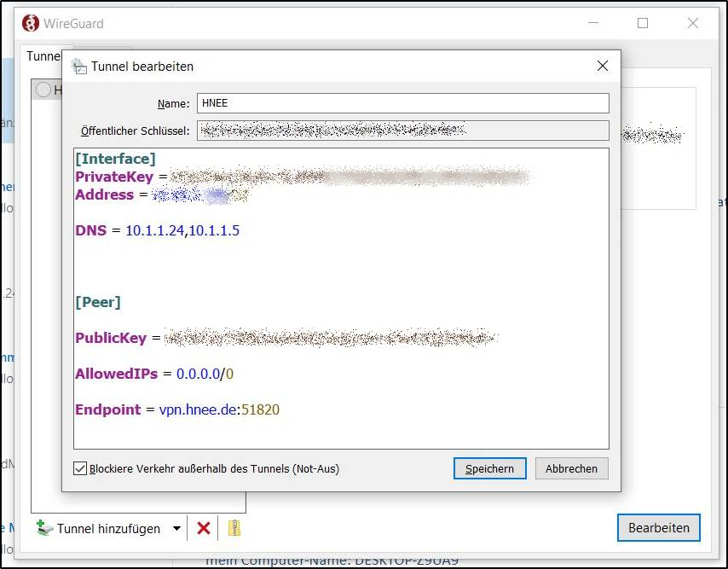Toggle Blockiere Verkehr außerhalb des Tunnels checkbox
The width and height of the screenshot is (728, 569).
(x=80, y=468)
